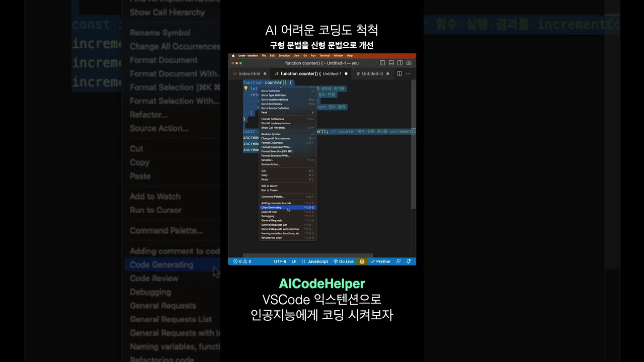The width and height of the screenshot is (644, 362).
Task: Toggle the bottom panel layout icon
Action: (391, 63)
